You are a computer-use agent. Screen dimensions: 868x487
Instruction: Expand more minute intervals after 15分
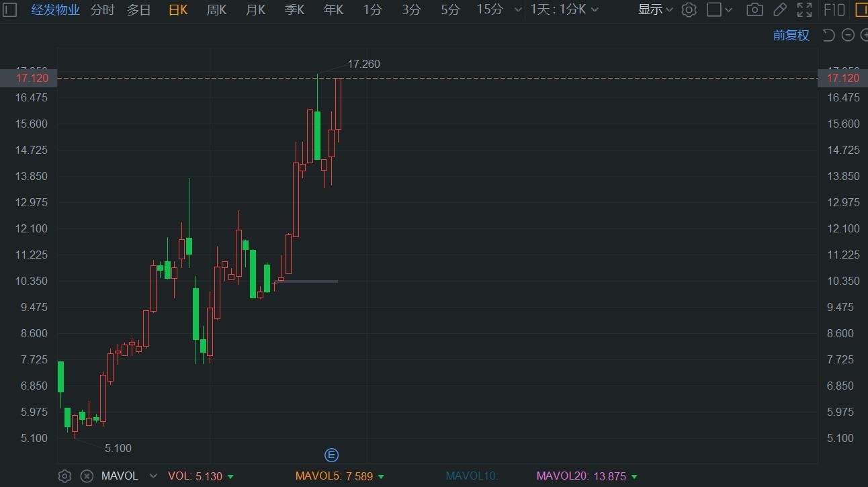(x=517, y=10)
